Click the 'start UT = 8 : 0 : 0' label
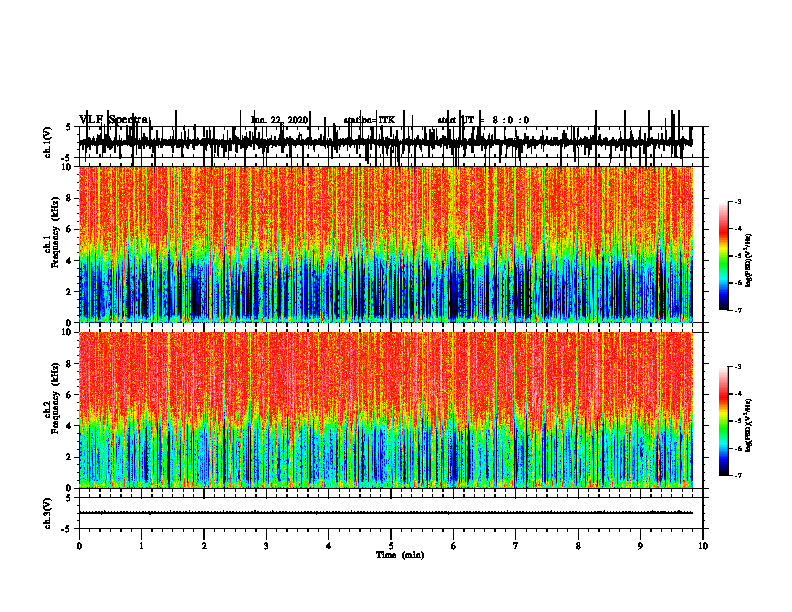 [x=483, y=120]
